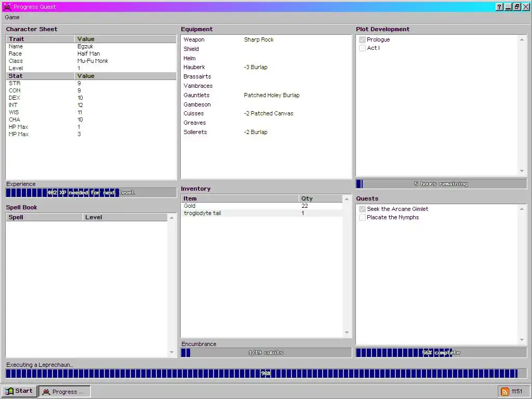Select the INT stat row
This screenshot has height=399, width=532.
[x=91, y=105]
